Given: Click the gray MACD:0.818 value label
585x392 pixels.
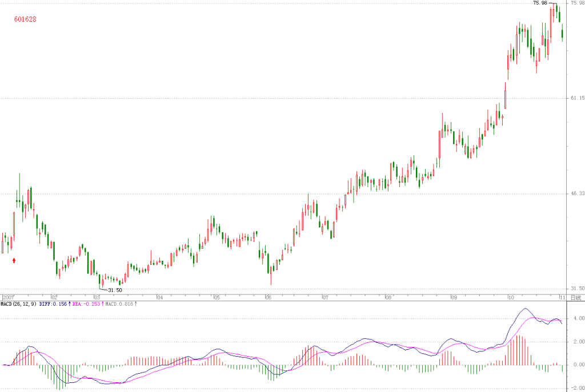Looking at the screenshot, I should click(x=119, y=304).
